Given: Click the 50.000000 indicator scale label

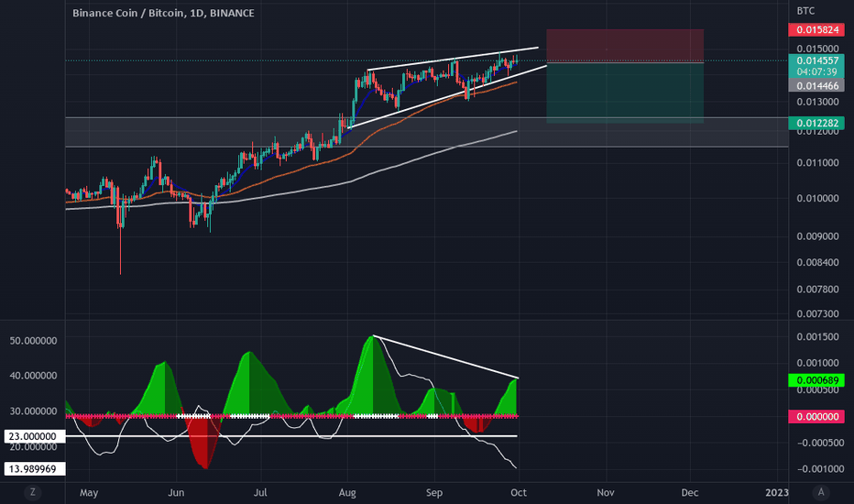Looking at the screenshot, I should click(x=33, y=341).
